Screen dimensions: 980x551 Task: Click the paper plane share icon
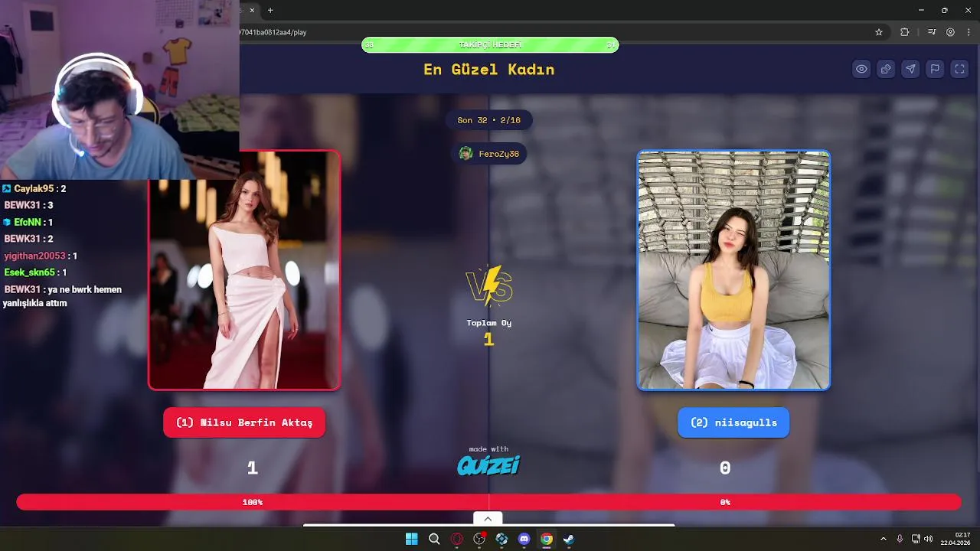pyautogui.click(x=910, y=69)
